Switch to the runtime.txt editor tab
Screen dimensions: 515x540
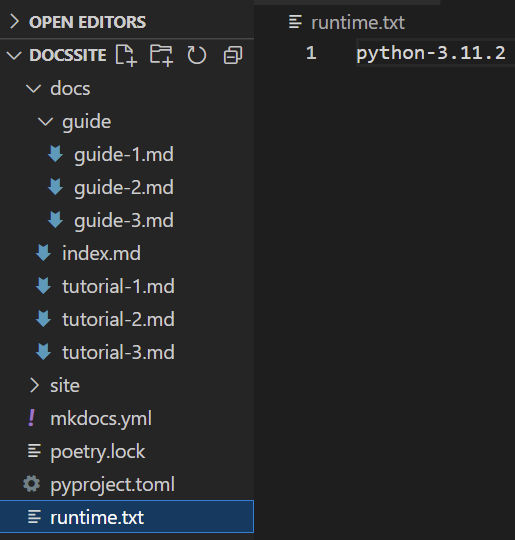[347, 23]
